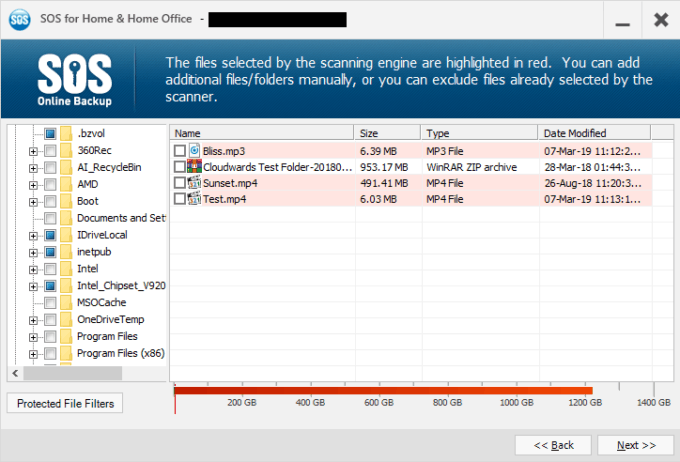Viewport: 680px width, 462px height.
Task: Sort files by the Type column header
Action: [x=479, y=133]
